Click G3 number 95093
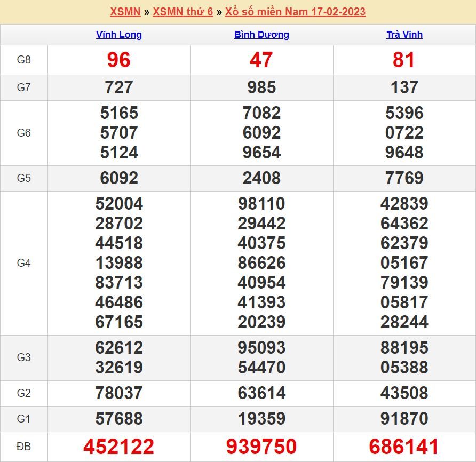The height and width of the screenshot is (462, 476). pyautogui.click(x=261, y=347)
